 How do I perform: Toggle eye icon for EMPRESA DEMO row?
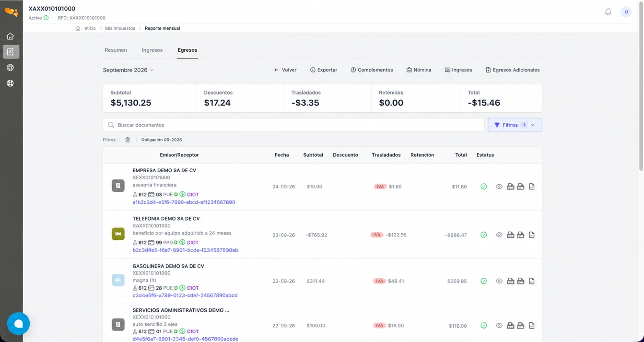click(499, 187)
